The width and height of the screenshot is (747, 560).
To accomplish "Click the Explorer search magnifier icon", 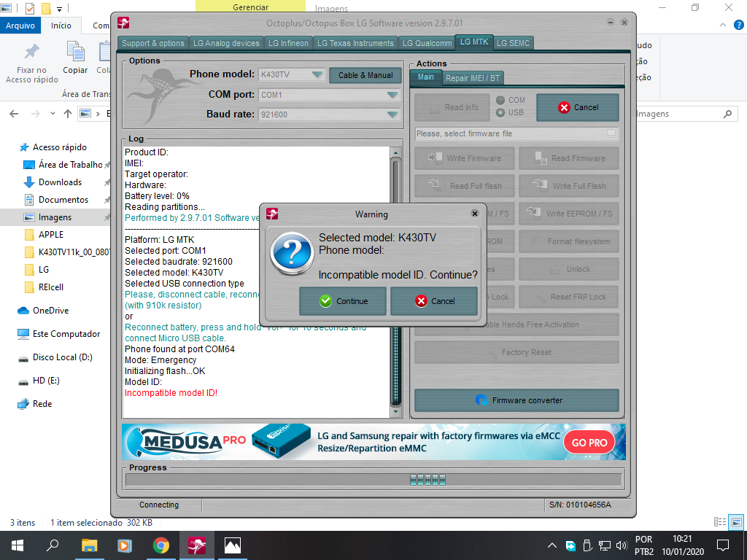I will click(727, 114).
